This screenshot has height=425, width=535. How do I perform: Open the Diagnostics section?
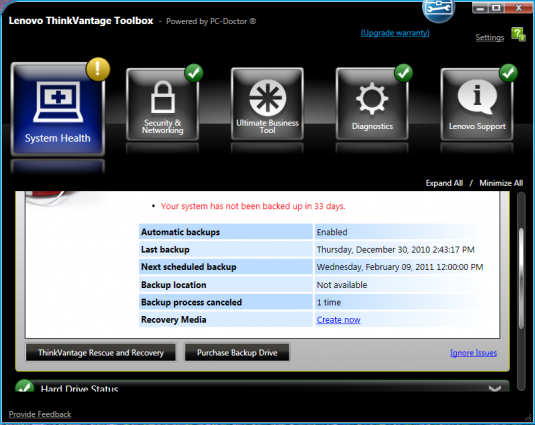coord(372,104)
